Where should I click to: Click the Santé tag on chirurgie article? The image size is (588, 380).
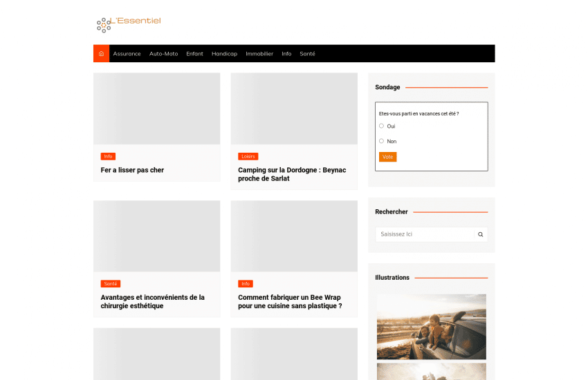[x=110, y=284]
